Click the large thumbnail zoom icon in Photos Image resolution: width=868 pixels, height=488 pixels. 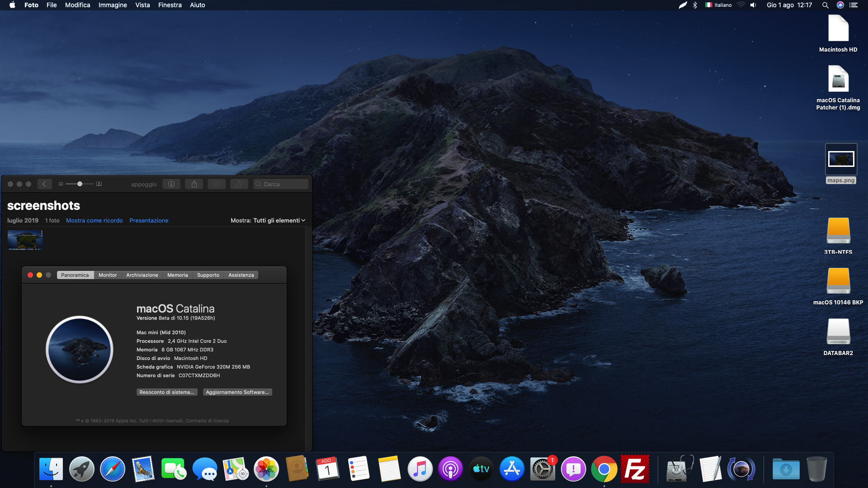[x=99, y=184]
